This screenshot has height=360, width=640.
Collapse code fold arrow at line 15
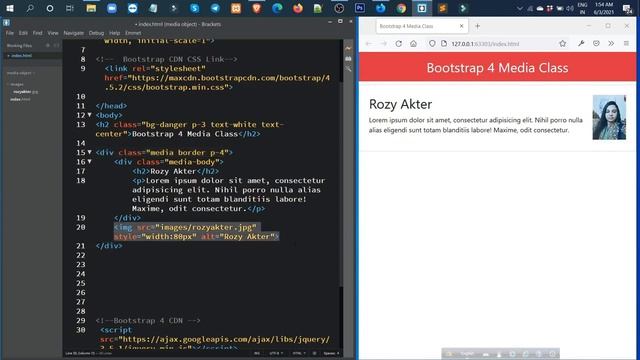89,152
